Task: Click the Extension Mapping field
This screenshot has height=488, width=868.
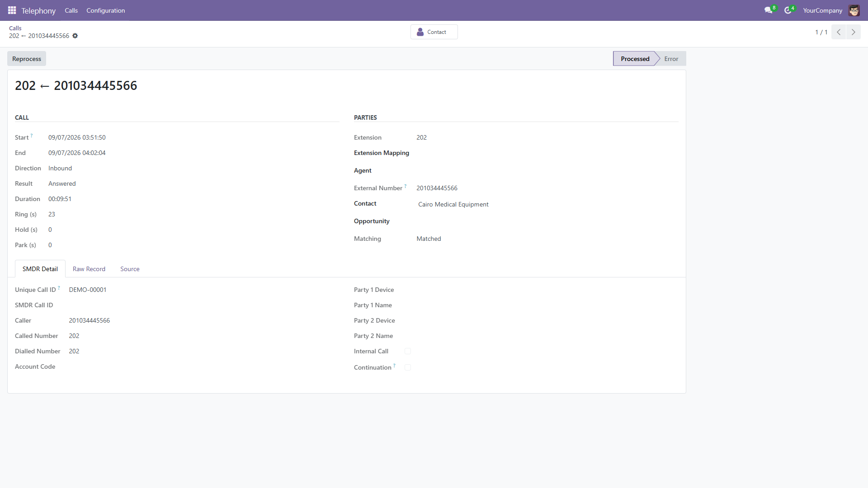Action: click(x=547, y=153)
